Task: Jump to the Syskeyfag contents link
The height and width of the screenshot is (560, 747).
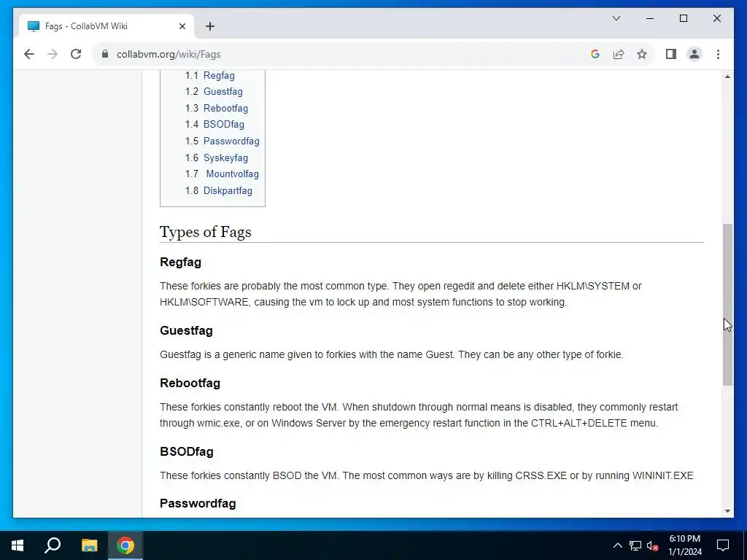Action: (226, 157)
